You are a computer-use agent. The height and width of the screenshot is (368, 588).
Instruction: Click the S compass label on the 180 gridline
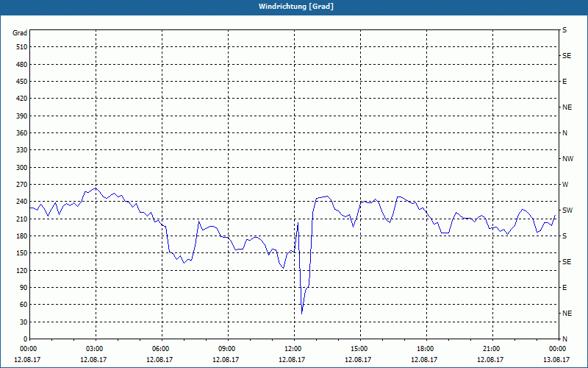564,236
